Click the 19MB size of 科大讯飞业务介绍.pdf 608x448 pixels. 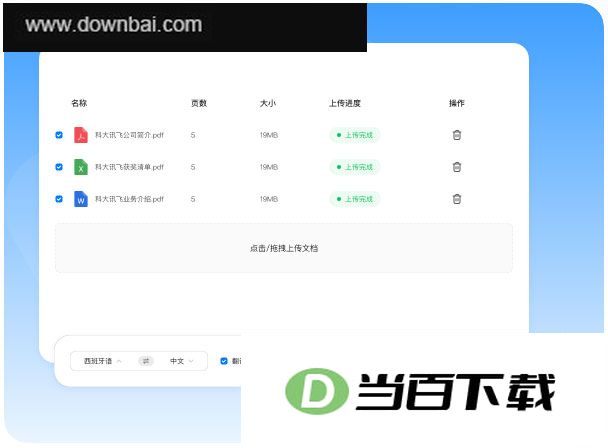coord(269,199)
